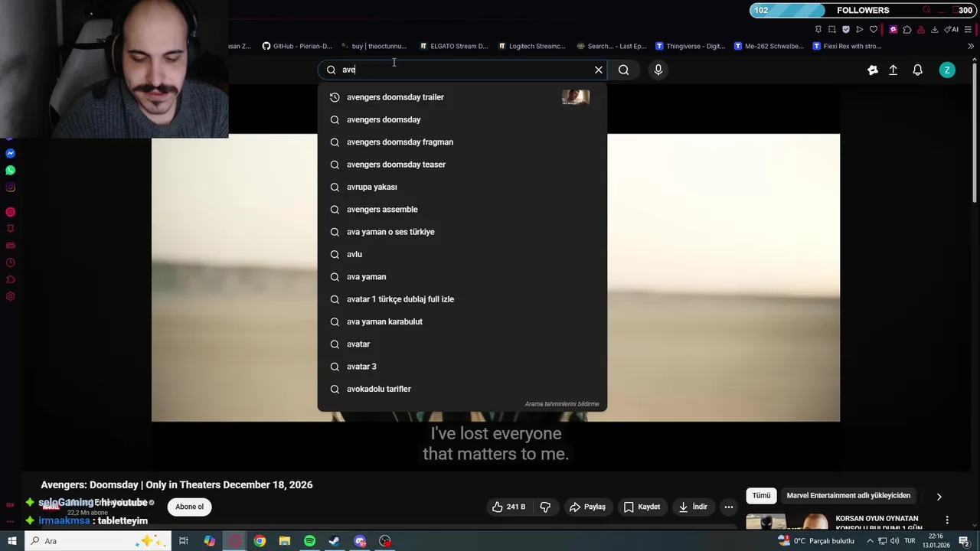The height and width of the screenshot is (551, 980).
Task: Open the three-dot more actions menu
Action: [729, 507]
